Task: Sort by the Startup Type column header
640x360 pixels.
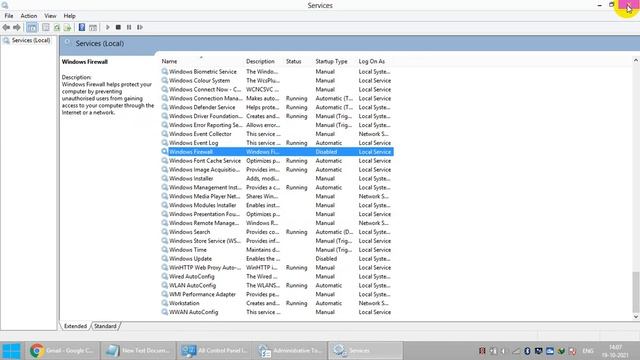Action: pyautogui.click(x=331, y=61)
